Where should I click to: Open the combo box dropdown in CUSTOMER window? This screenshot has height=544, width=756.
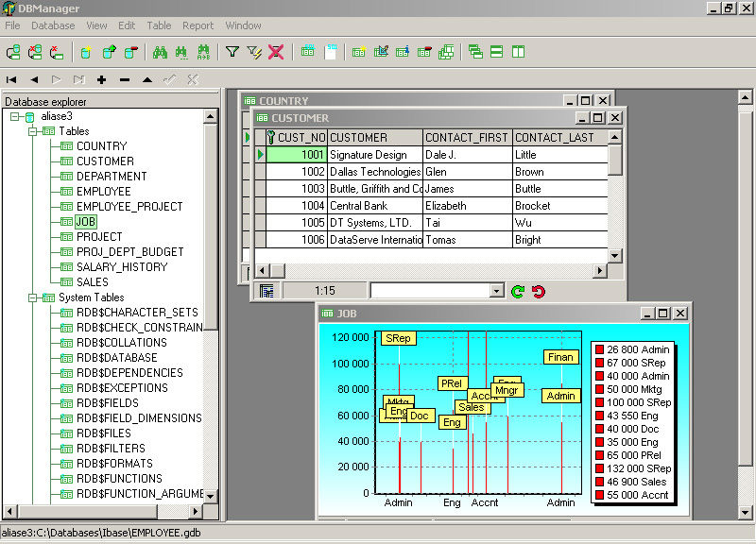point(496,291)
